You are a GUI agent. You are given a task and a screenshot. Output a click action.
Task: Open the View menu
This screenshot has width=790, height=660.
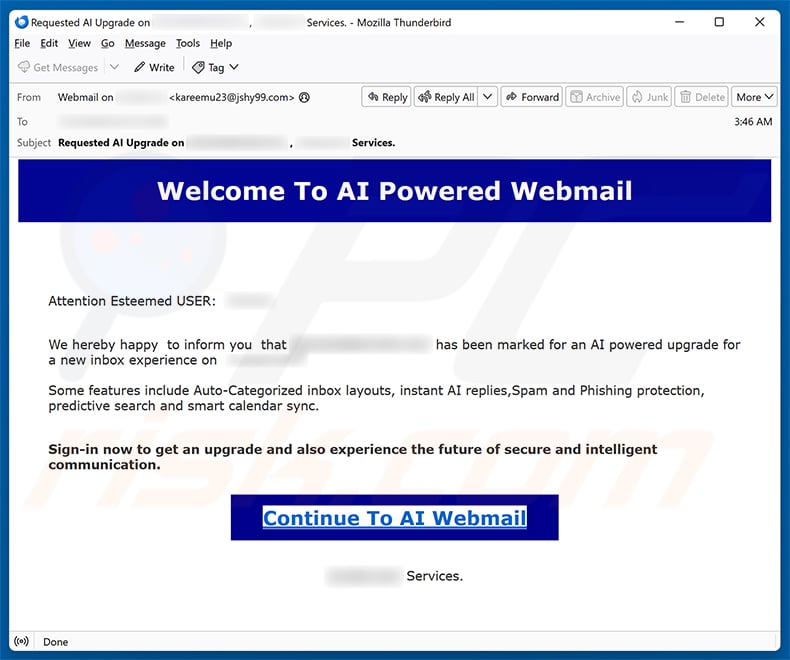click(x=79, y=43)
